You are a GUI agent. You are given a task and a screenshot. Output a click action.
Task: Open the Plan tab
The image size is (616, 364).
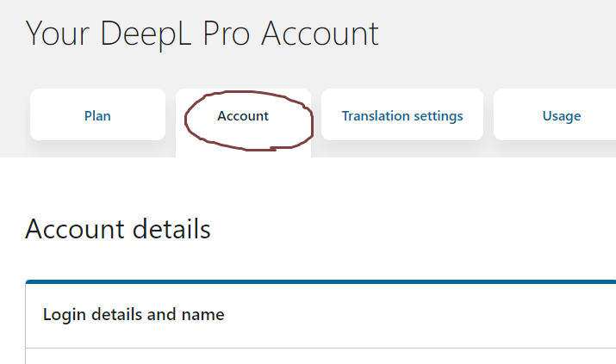point(97,114)
